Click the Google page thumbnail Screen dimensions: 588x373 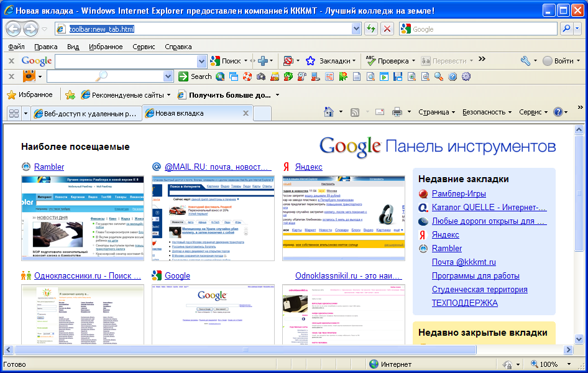click(x=213, y=314)
